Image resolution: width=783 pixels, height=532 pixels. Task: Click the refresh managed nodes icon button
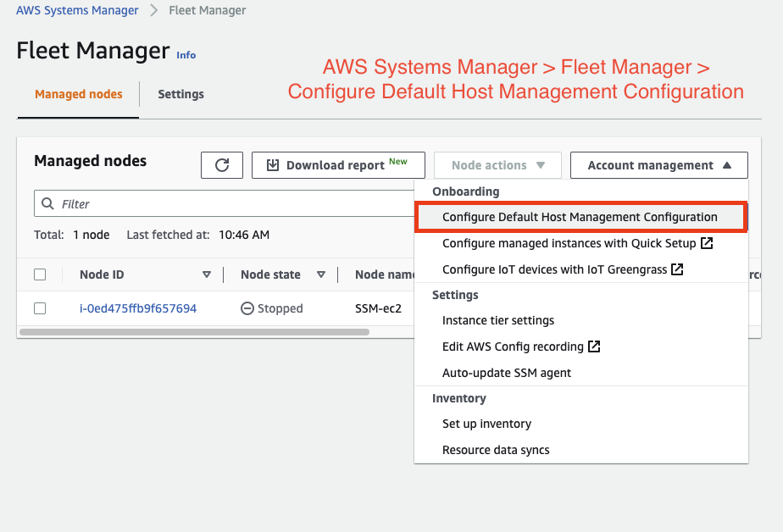(222, 165)
